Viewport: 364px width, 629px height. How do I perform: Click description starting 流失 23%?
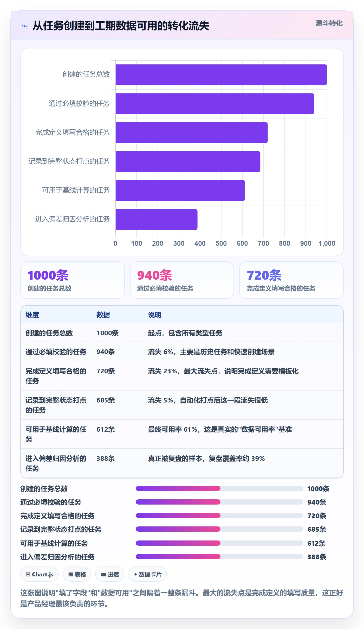point(223,371)
